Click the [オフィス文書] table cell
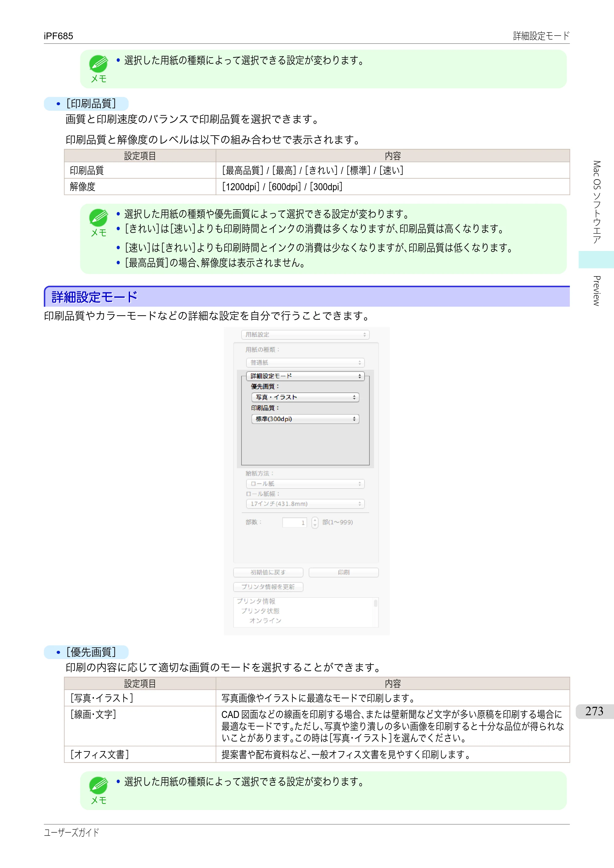 [140, 754]
